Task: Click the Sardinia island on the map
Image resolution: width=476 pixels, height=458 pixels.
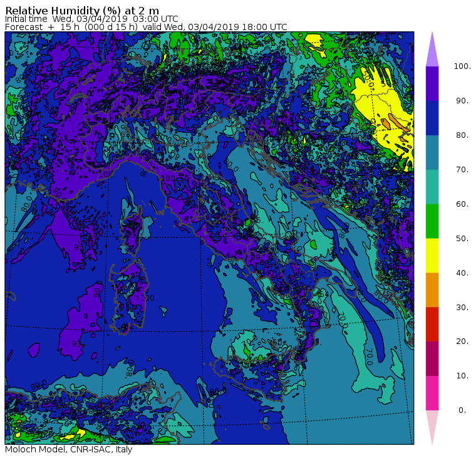Action: click(129, 297)
